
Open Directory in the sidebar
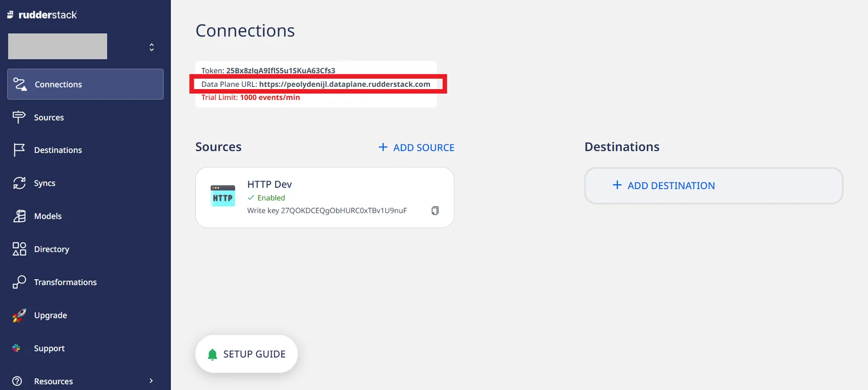coord(52,249)
